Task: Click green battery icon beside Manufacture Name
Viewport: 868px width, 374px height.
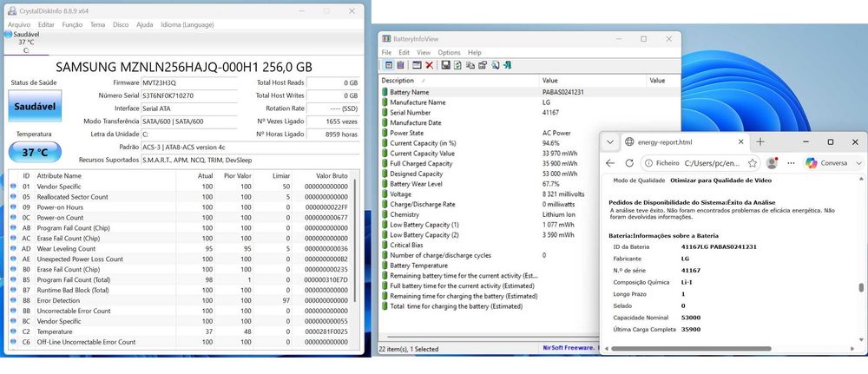Action: [385, 102]
